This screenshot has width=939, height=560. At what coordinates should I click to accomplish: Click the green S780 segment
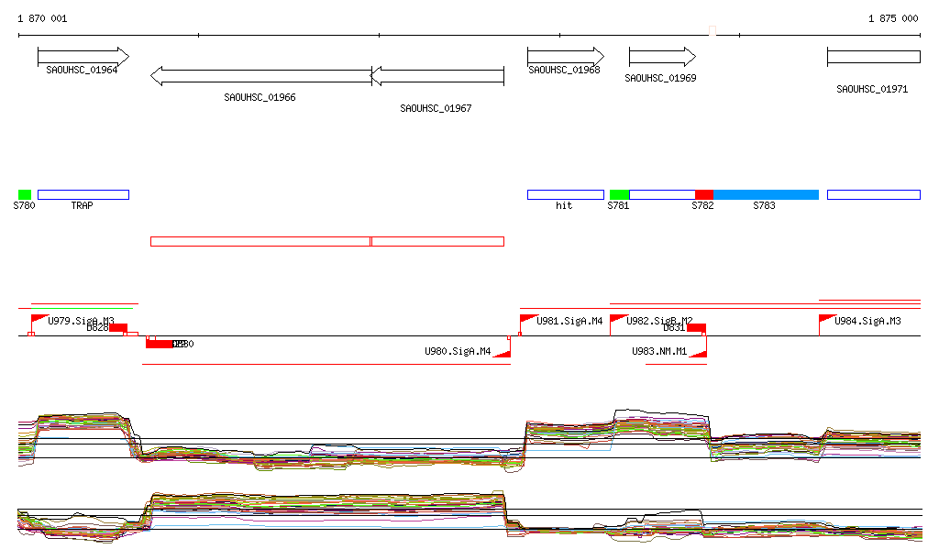[25, 194]
